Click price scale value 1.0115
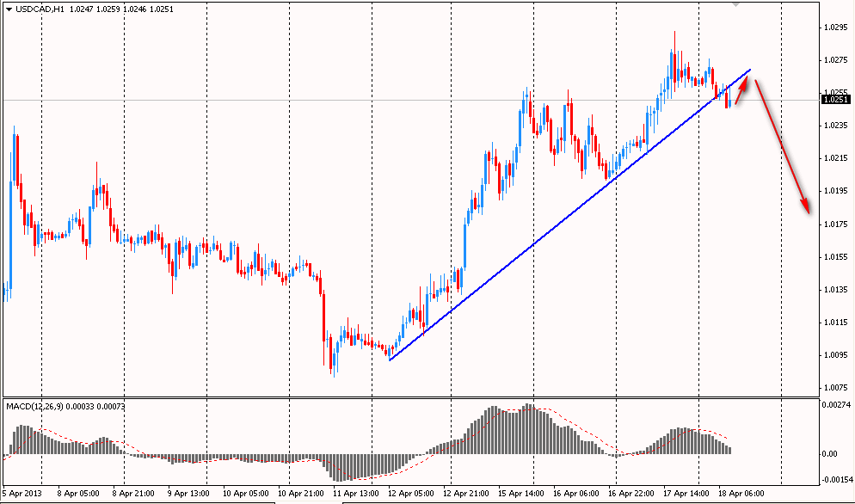 [836, 323]
